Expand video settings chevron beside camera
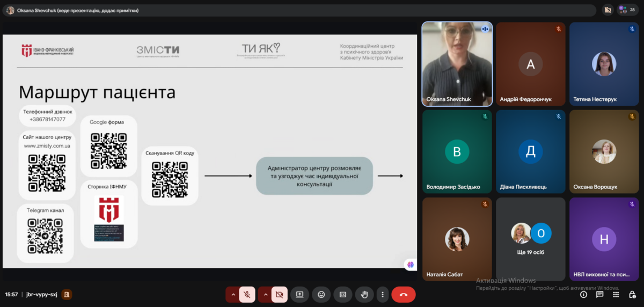The image size is (644, 307). [265, 295]
